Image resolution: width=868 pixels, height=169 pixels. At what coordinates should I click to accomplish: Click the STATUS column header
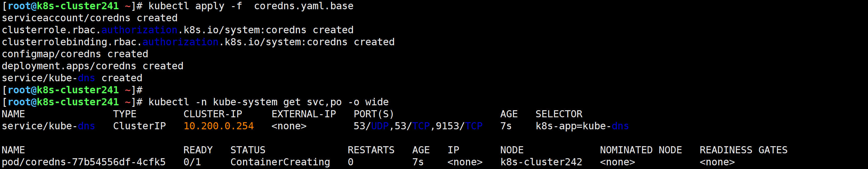tap(248, 150)
